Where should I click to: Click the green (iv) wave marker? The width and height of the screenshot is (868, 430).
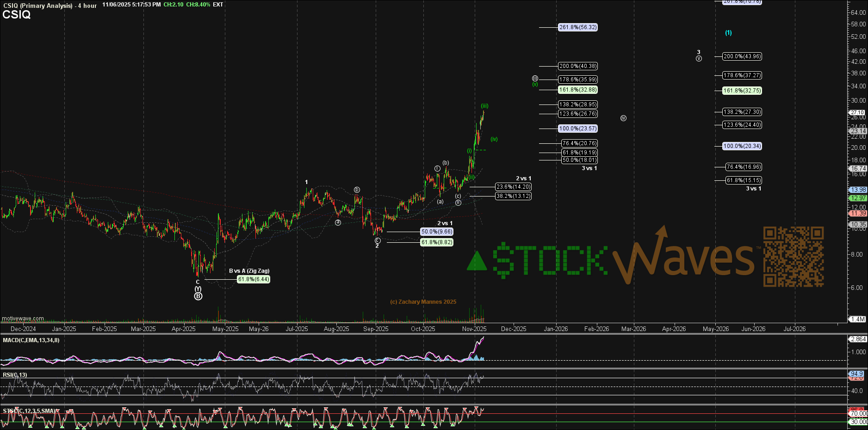(x=494, y=139)
